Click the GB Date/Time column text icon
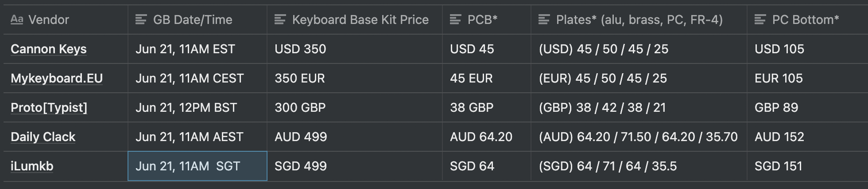Viewport: 868px width, 189px height. (x=141, y=20)
